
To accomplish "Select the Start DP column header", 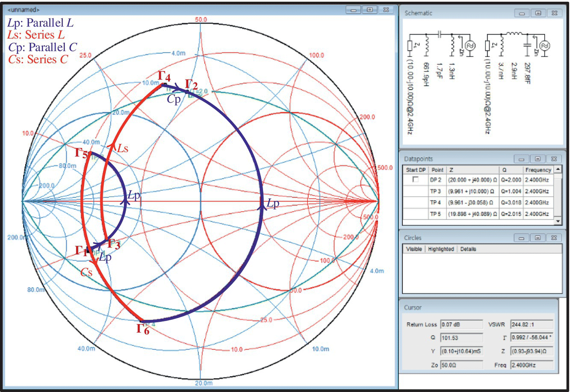I will point(416,170).
